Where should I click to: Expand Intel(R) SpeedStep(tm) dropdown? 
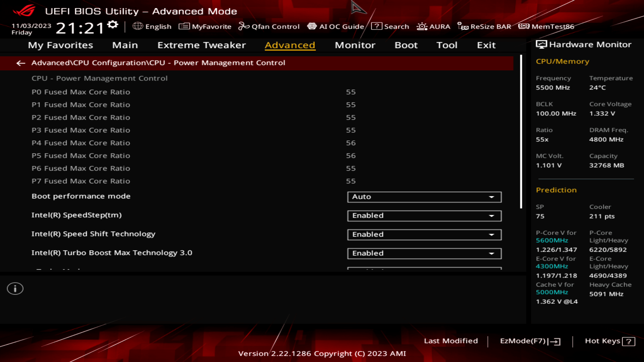click(492, 216)
